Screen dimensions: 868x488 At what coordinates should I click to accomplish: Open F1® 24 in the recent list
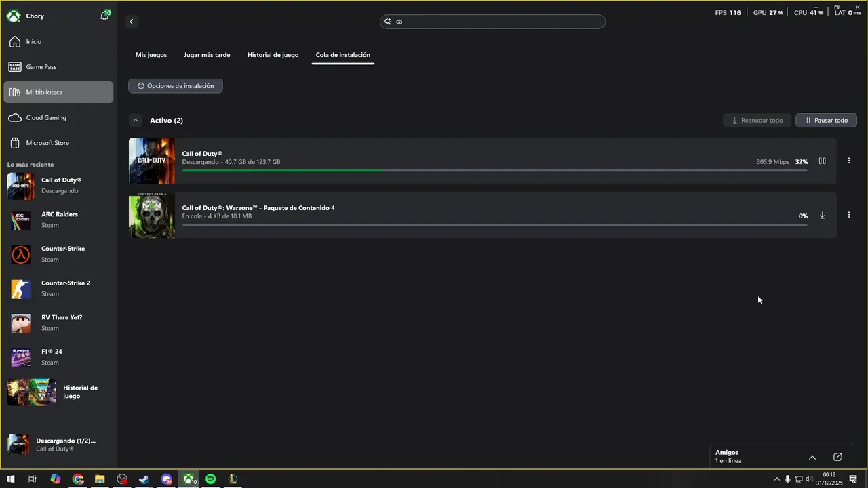click(x=58, y=358)
